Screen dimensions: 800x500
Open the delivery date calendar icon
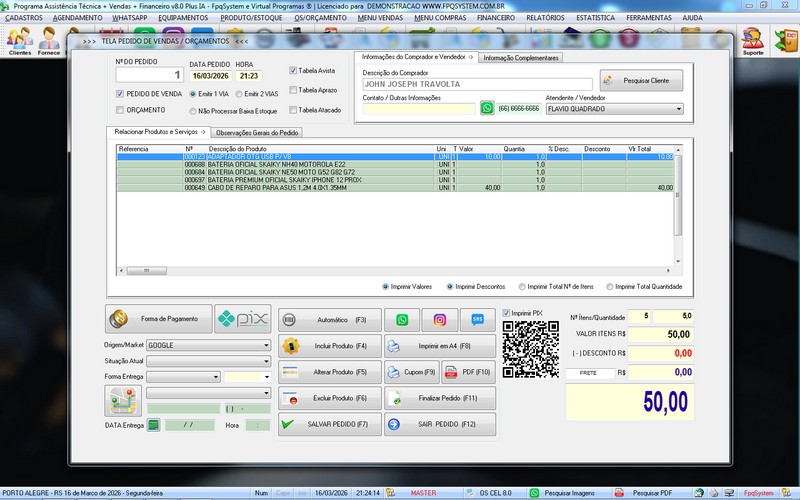pyautogui.click(x=153, y=425)
